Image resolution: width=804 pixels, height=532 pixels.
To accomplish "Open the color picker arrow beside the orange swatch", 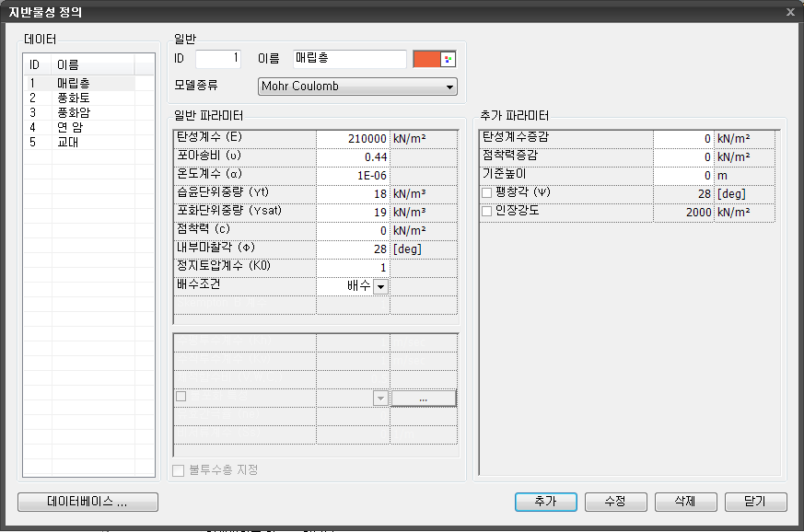I will pos(449,59).
